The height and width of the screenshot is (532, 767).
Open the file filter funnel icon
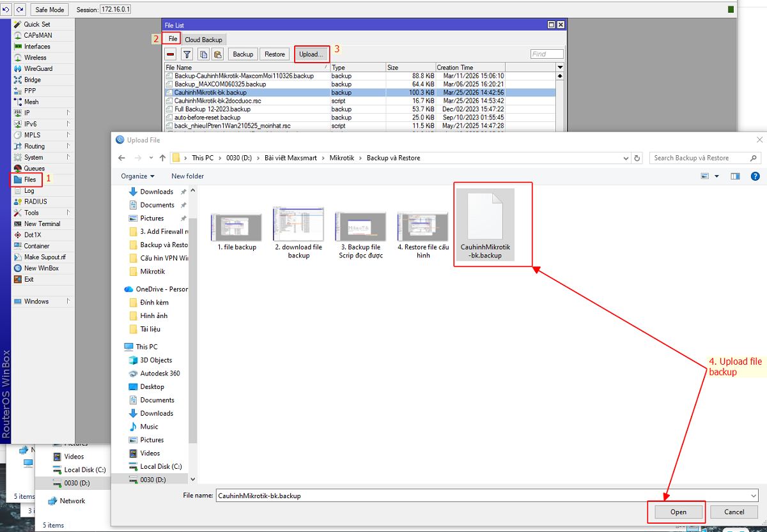pyautogui.click(x=187, y=54)
